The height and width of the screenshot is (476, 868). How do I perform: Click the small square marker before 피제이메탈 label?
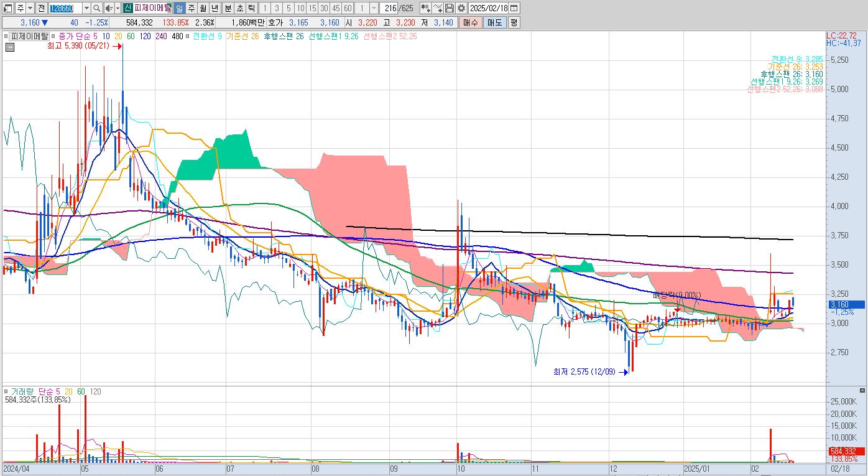coord(6,36)
